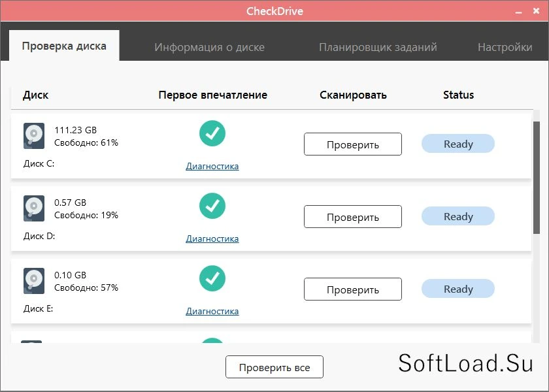Click the 0.57 GB size text
Image resolution: width=549 pixels, height=392 pixels.
[x=70, y=203]
